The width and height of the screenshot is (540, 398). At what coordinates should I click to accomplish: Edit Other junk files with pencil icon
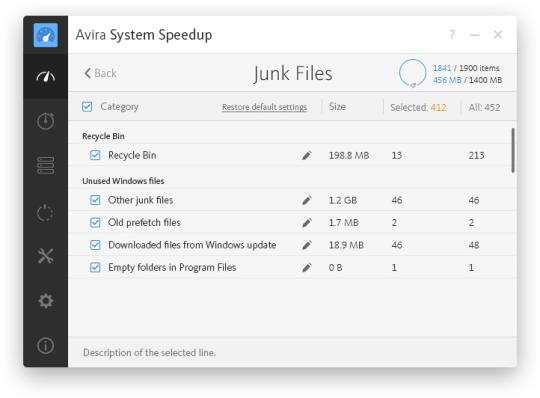click(307, 200)
